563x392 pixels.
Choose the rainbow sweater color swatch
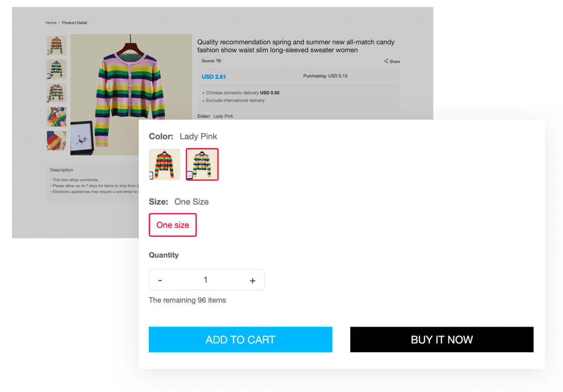[164, 164]
